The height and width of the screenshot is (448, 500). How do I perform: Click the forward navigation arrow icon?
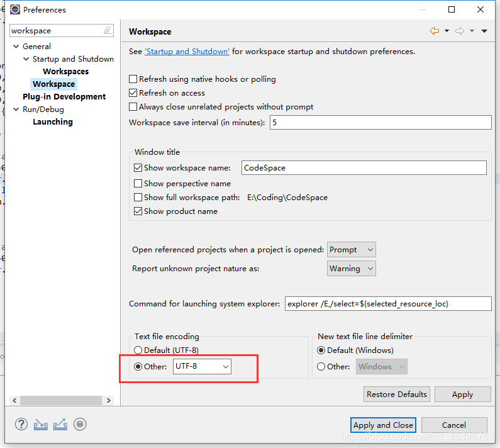(x=460, y=31)
